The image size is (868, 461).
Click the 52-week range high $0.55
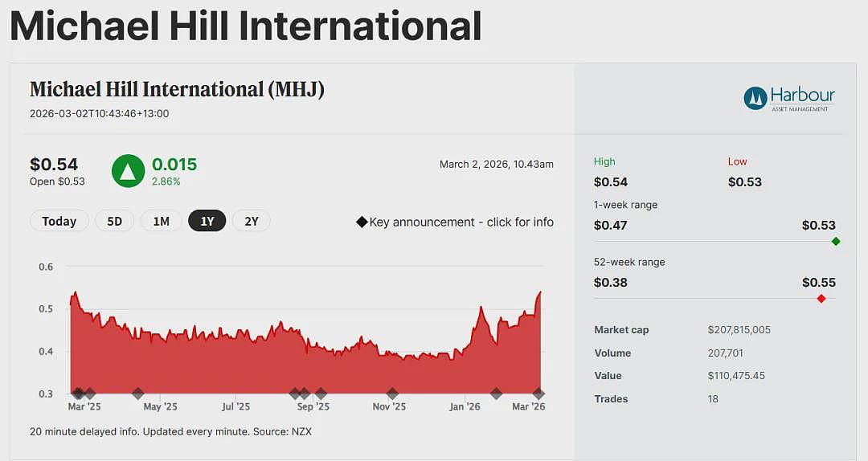point(819,283)
